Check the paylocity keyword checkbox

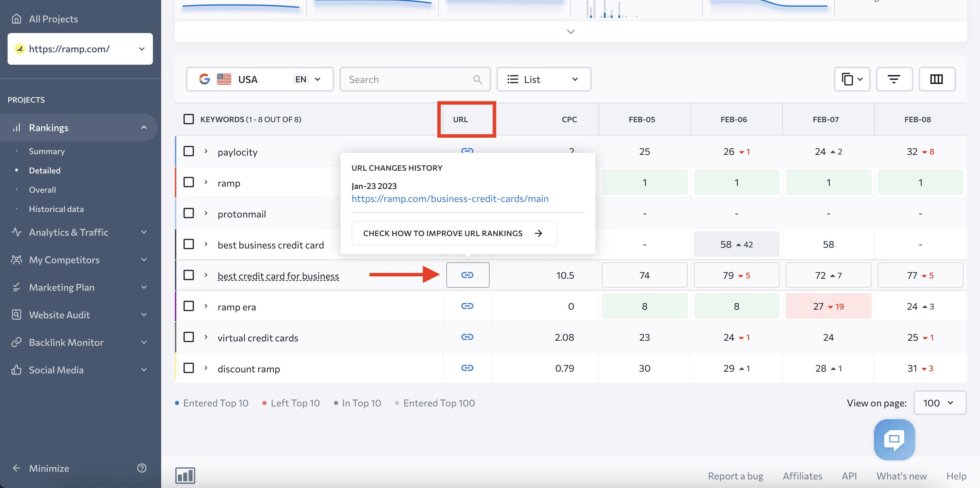point(189,151)
